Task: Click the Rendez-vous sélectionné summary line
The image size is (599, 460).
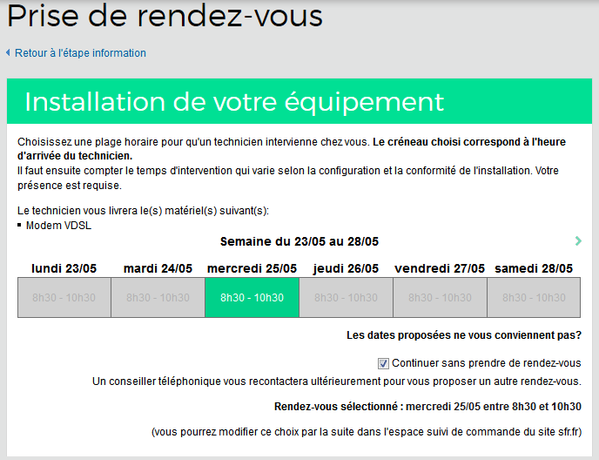Action: pos(428,407)
